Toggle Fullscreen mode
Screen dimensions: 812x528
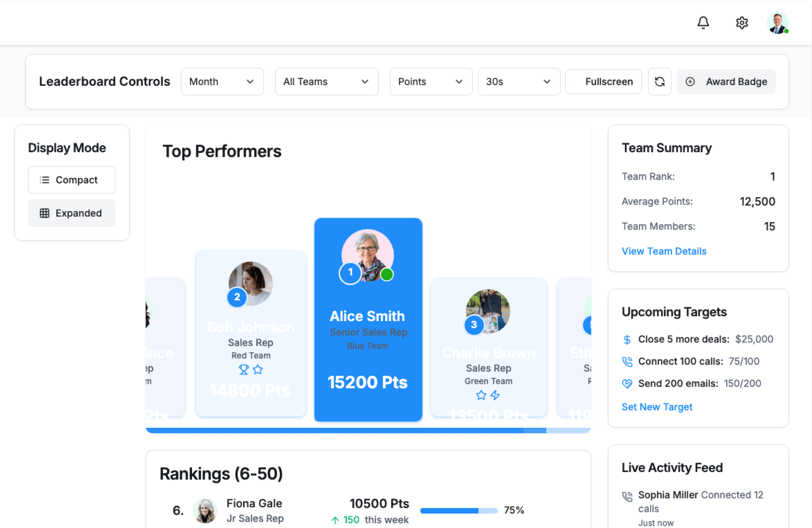pos(603,82)
